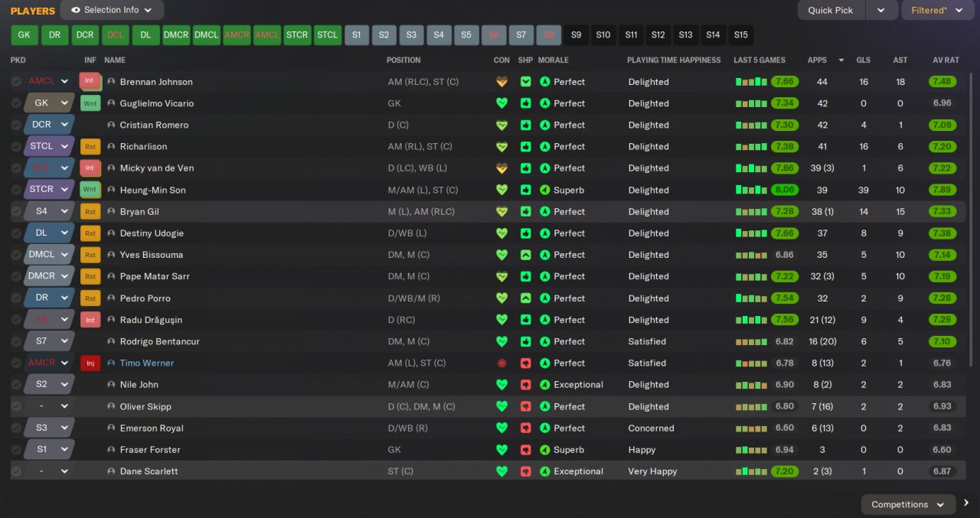980x518 pixels.
Task: Click Dane Scarlett's person info icon
Action: click(111, 471)
